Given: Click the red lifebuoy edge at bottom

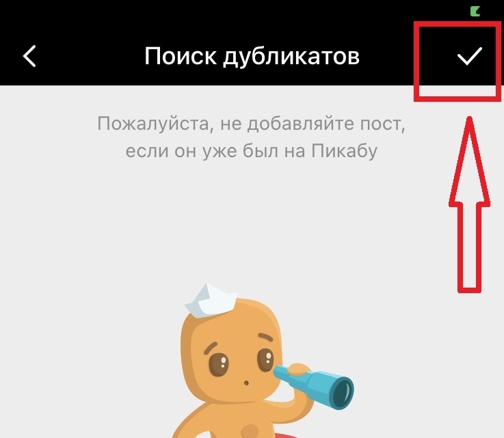Looking at the screenshot, I should tap(286, 435).
